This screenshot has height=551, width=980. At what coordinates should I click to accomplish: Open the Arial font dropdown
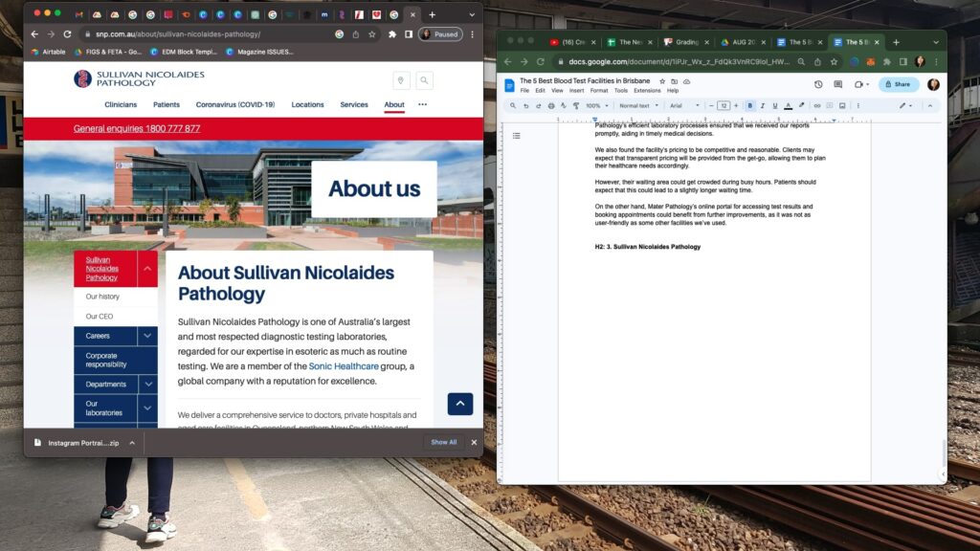point(684,105)
